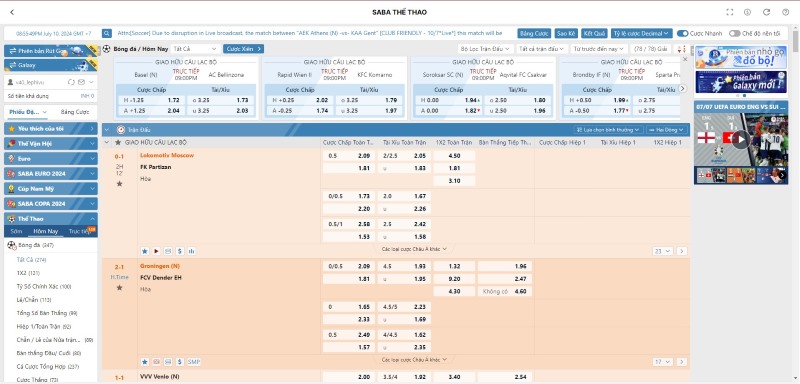This screenshot has height=384, width=800.
Task: Select the Bảng Cược tab in sidebar
Action: [x=75, y=112]
